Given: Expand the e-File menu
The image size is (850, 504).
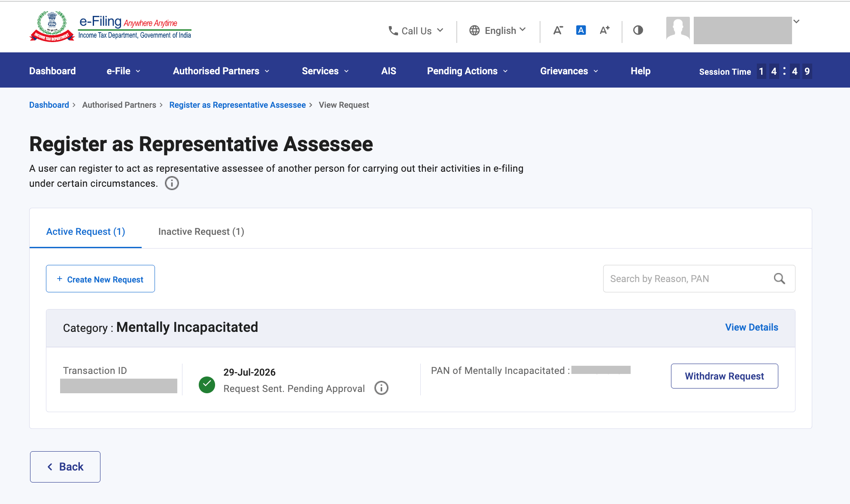Looking at the screenshot, I should click(x=124, y=71).
